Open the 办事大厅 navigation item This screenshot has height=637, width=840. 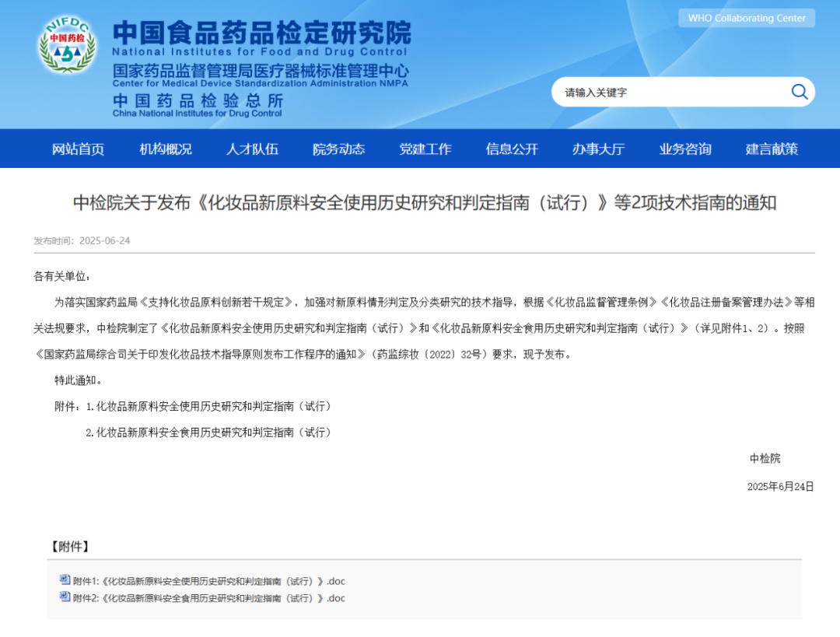pos(598,149)
